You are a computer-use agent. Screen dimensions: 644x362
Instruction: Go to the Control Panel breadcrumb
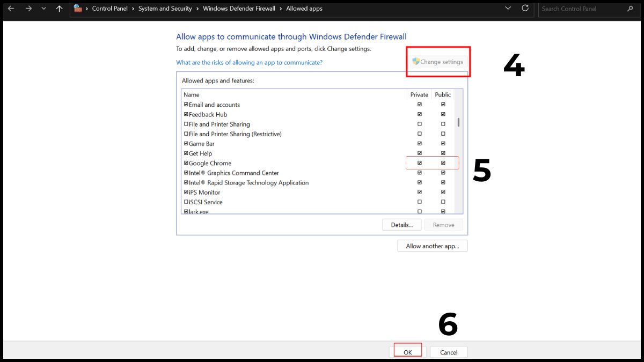110,9
